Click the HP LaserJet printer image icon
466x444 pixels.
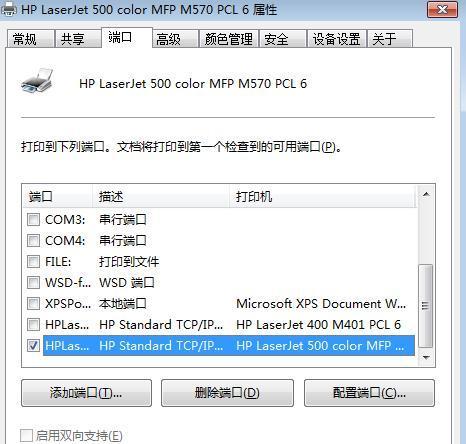point(37,81)
